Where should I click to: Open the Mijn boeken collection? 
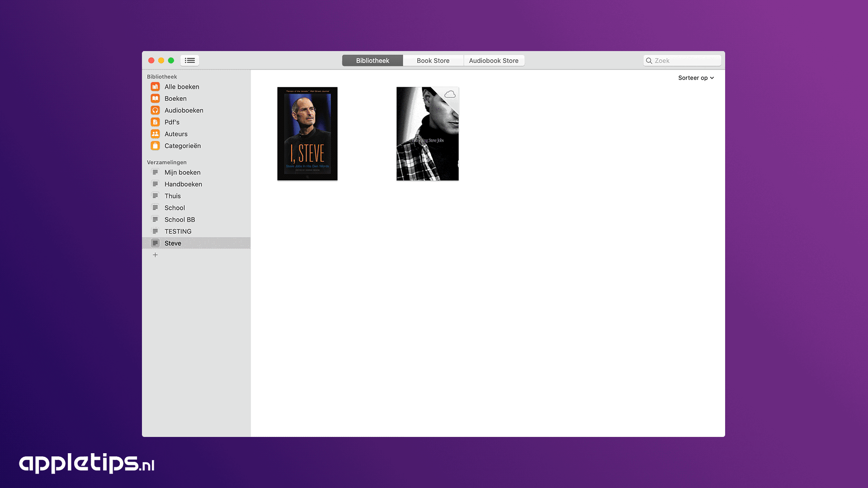(182, 173)
